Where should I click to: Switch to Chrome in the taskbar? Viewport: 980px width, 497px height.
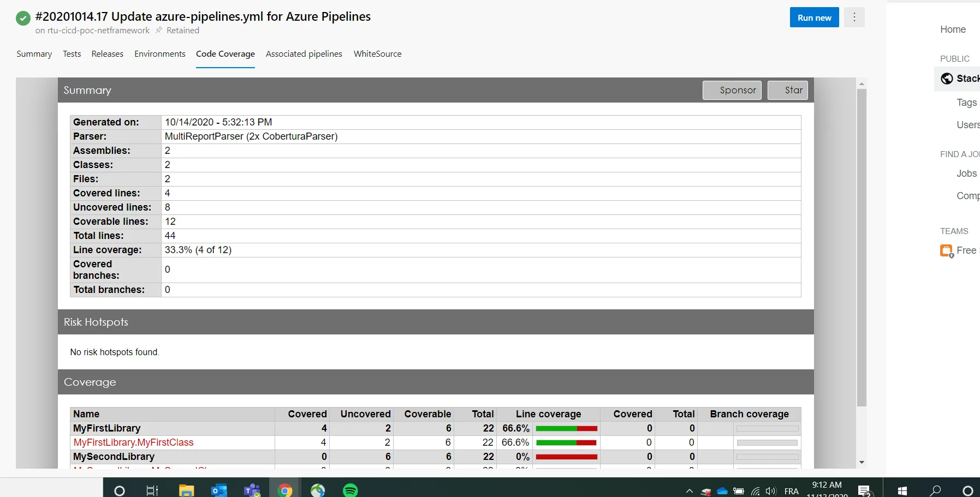tap(284, 490)
